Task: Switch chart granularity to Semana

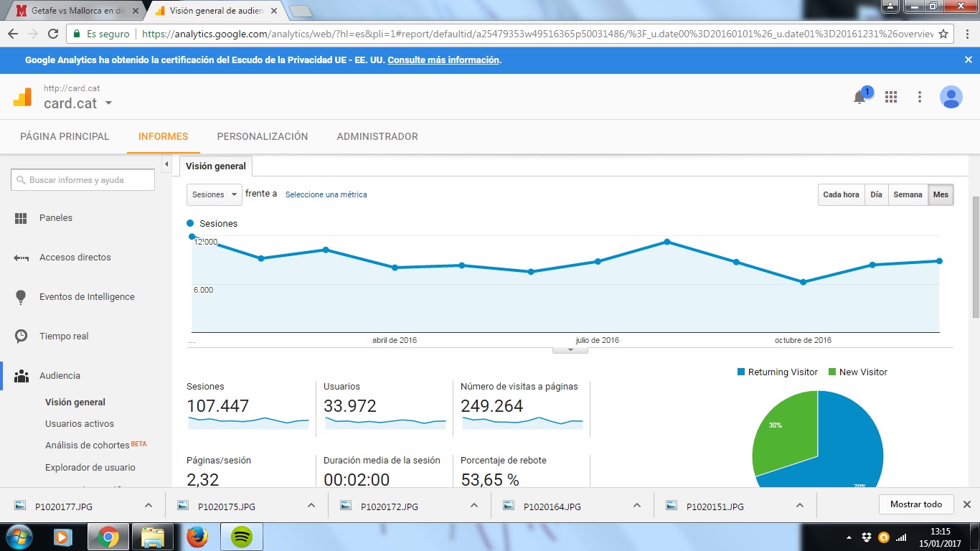Action: [x=908, y=195]
